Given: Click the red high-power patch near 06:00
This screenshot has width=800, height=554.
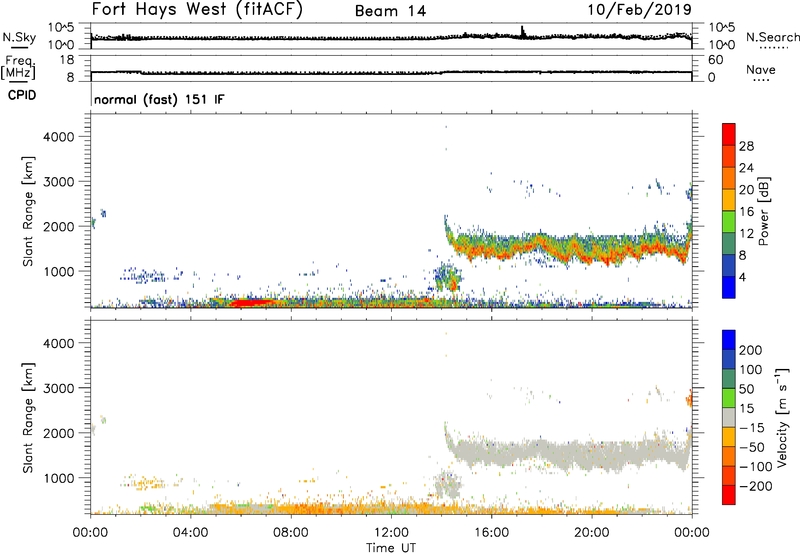Looking at the screenshot, I should point(251,303).
